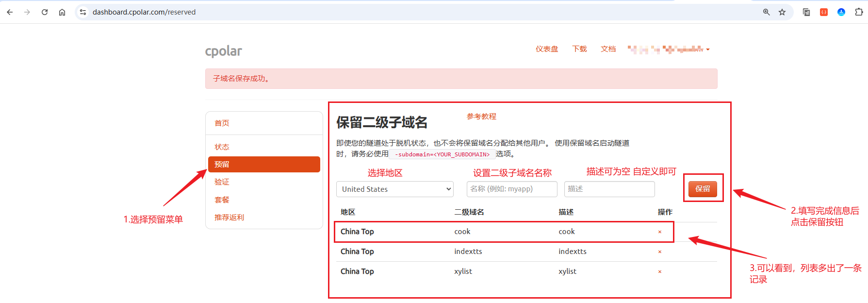This screenshot has width=868, height=303.
Task: Bookmark this page with the star icon
Action: click(x=782, y=12)
